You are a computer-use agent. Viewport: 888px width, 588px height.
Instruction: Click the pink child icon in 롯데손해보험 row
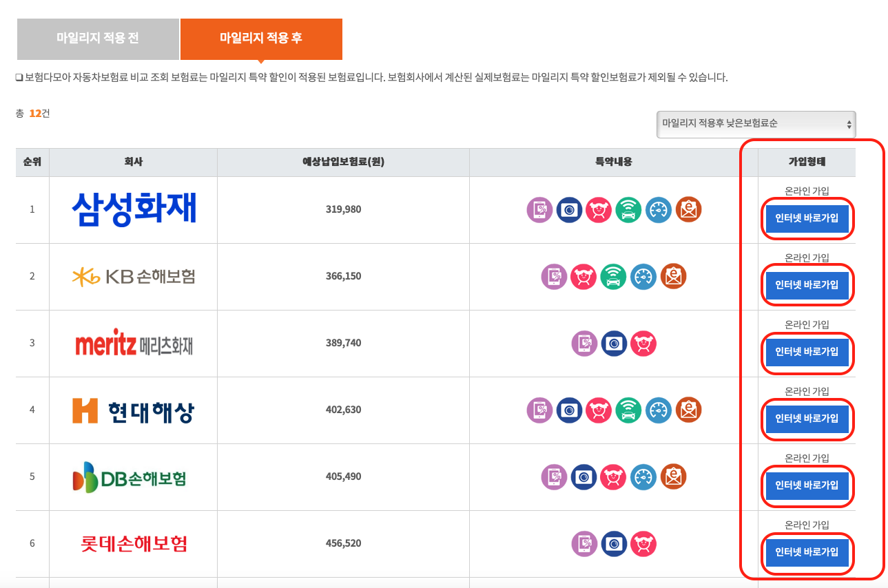pyautogui.click(x=643, y=544)
